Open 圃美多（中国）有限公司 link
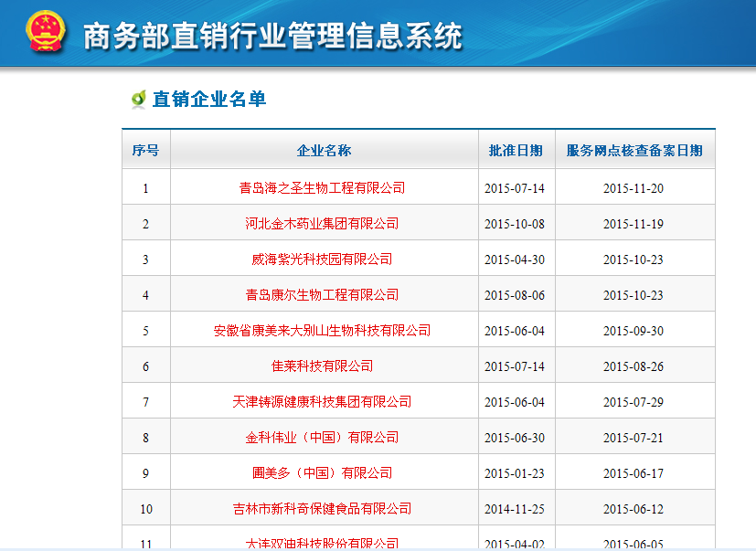The image size is (756, 551). [x=322, y=473]
